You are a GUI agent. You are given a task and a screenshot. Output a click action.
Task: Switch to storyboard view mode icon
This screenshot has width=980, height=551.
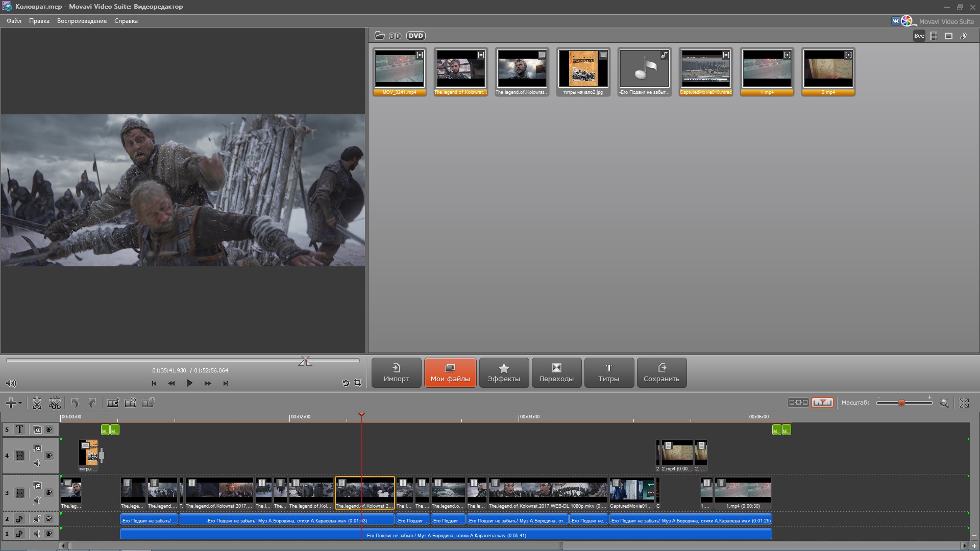[x=798, y=403]
